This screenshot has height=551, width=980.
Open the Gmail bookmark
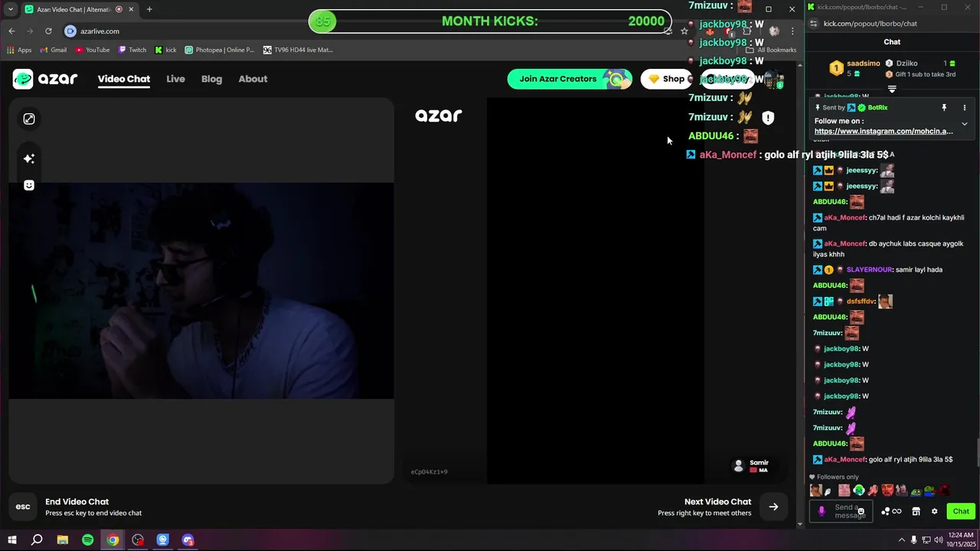coord(53,50)
